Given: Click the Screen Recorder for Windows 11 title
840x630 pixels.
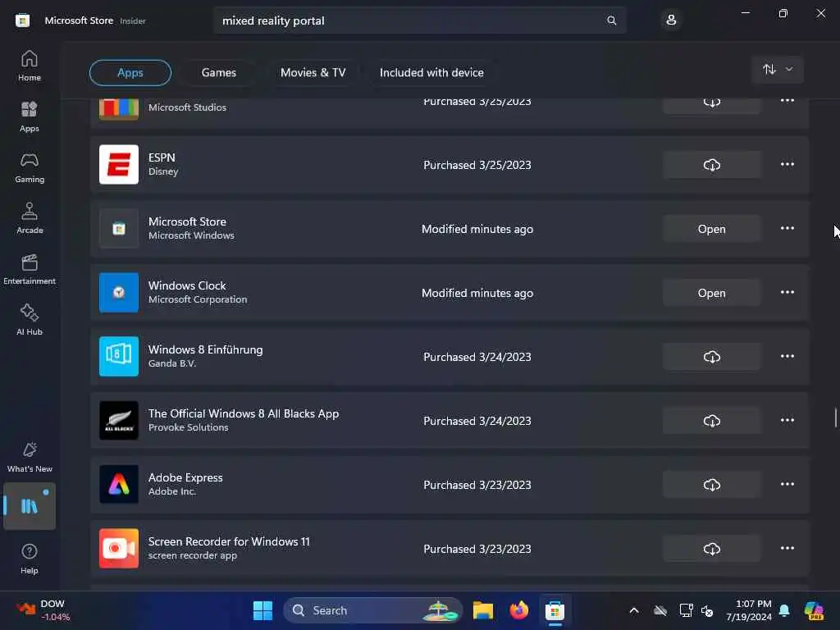Looking at the screenshot, I should pos(229,541).
